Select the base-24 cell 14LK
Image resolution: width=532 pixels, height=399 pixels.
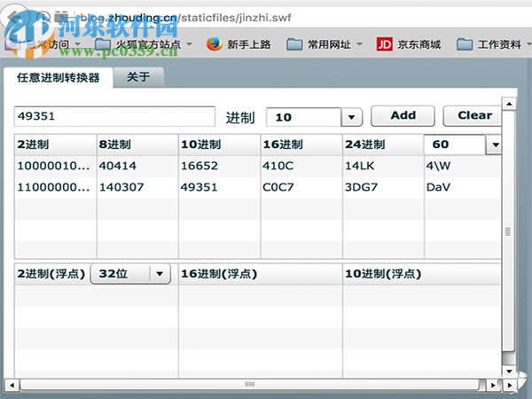pos(383,166)
